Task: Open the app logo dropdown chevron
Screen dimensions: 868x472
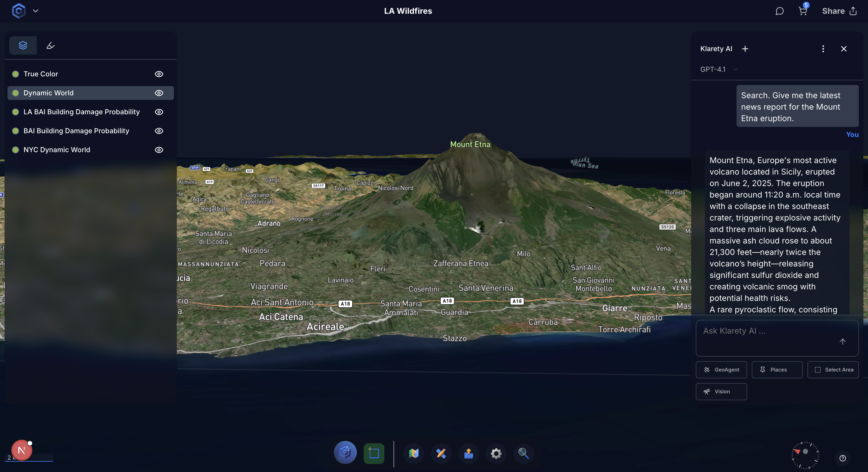Action: (x=35, y=11)
